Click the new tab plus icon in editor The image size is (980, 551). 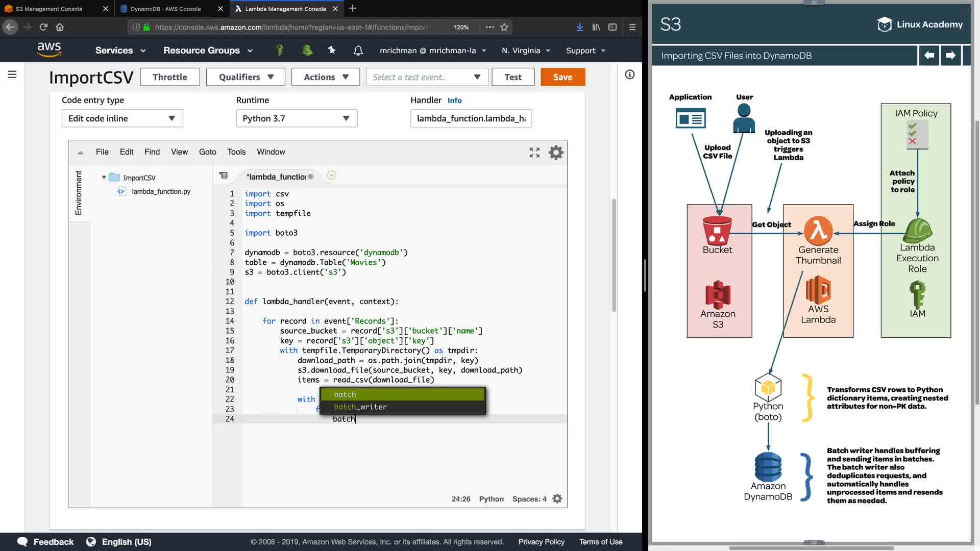[x=331, y=176]
